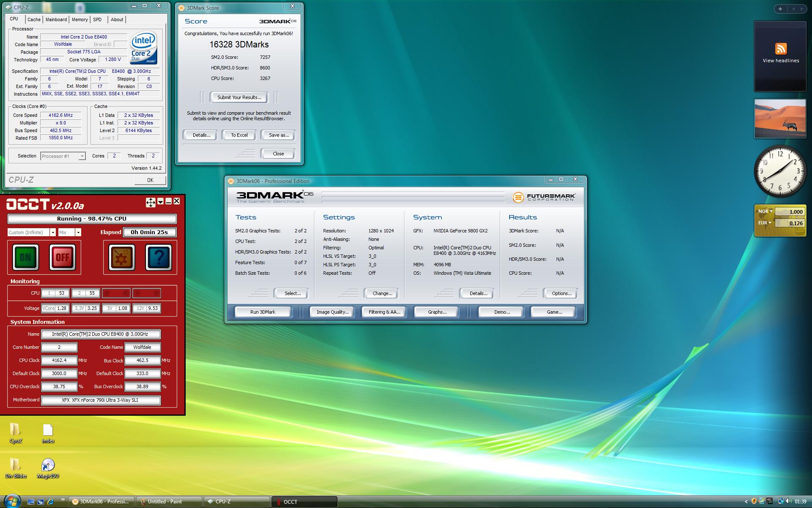Open the Processor #1 selection dropdown
The height and width of the screenshot is (508, 812).
82,156
